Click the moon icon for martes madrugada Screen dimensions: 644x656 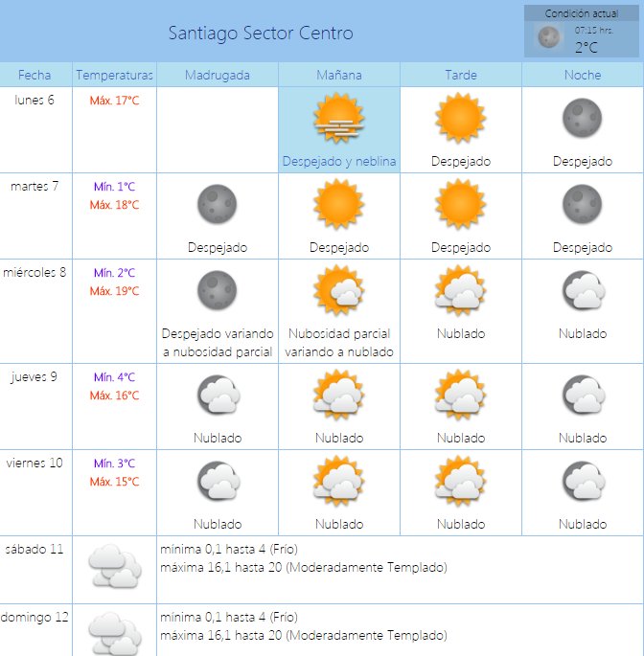tap(217, 204)
